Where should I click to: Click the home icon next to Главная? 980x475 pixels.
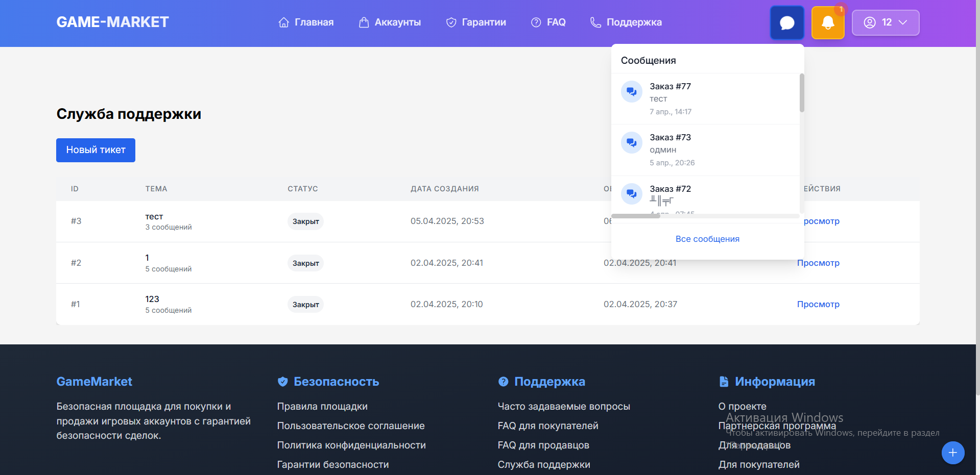click(284, 22)
